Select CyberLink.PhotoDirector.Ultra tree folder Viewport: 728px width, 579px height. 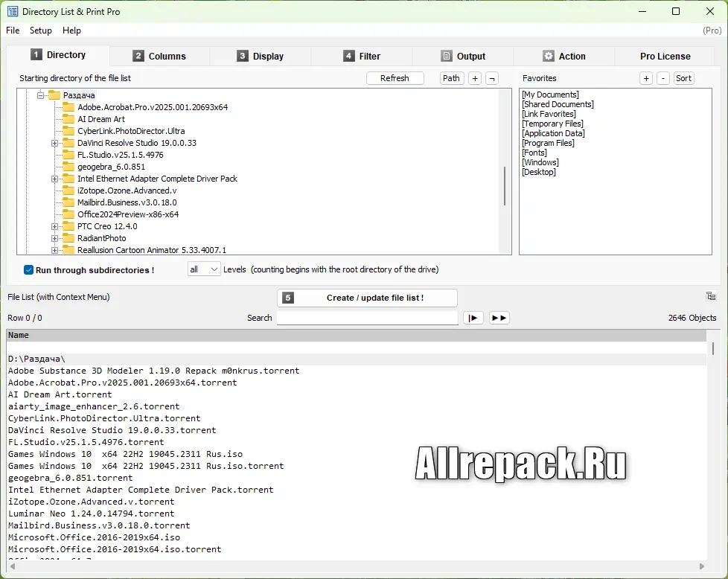[x=131, y=131]
